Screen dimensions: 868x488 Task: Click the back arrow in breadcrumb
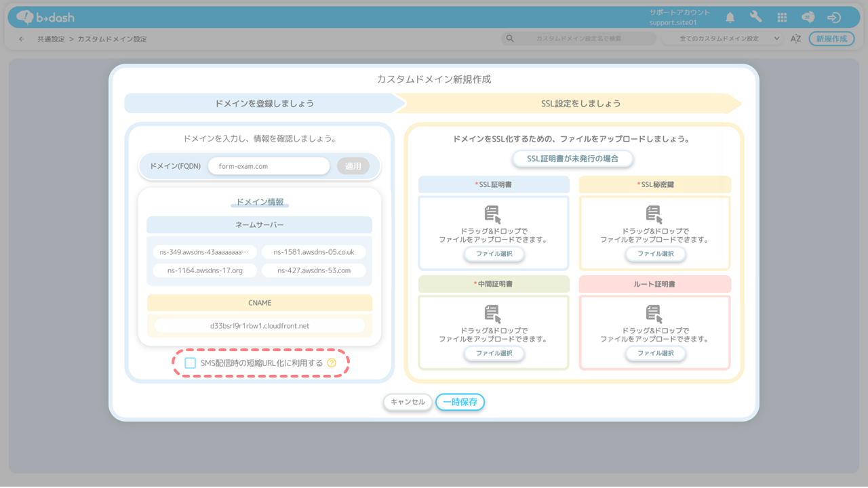pyautogui.click(x=22, y=39)
